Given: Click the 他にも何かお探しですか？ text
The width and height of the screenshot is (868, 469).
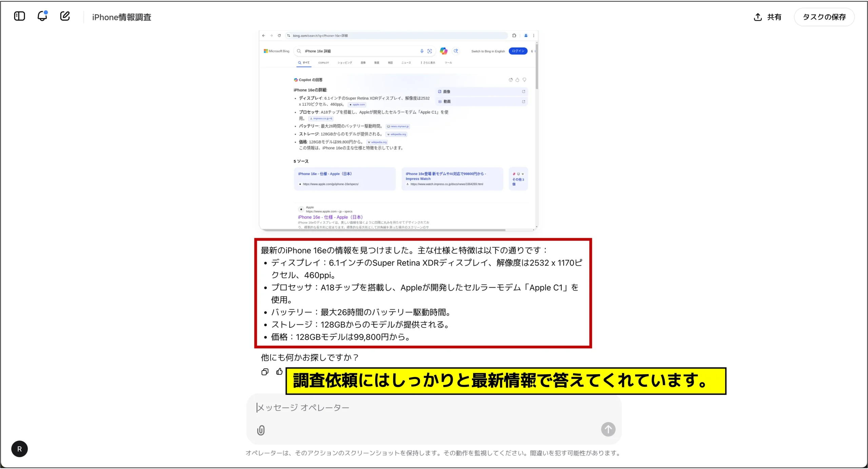Looking at the screenshot, I should coord(310,358).
